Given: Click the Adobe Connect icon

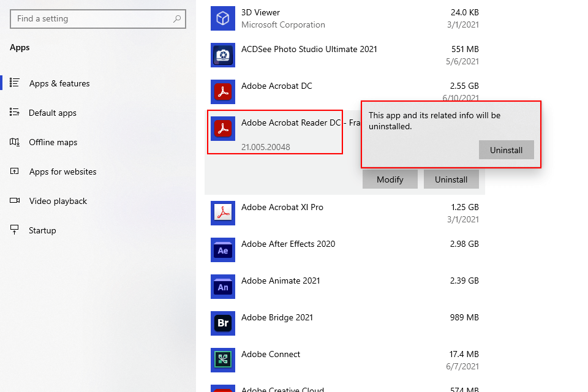Looking at the screenshot, I should (223, 360).
